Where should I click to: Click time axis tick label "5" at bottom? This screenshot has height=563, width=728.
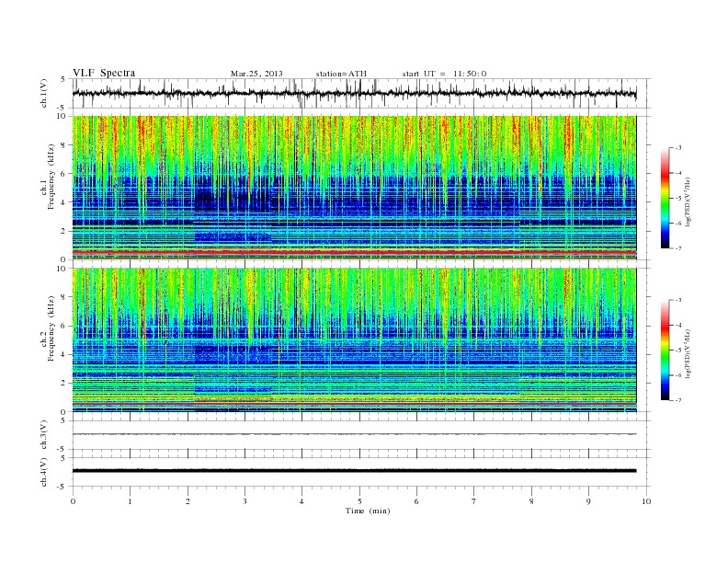click(x=359, y=501)
